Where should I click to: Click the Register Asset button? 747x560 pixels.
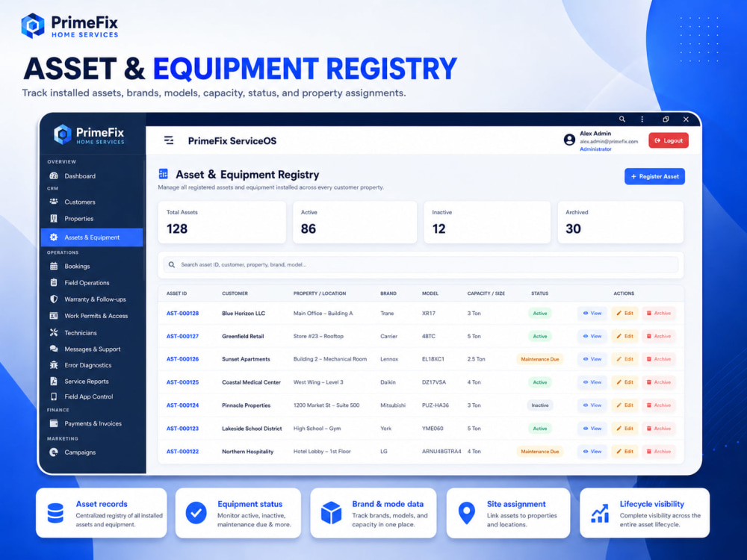tap(654, 176)
